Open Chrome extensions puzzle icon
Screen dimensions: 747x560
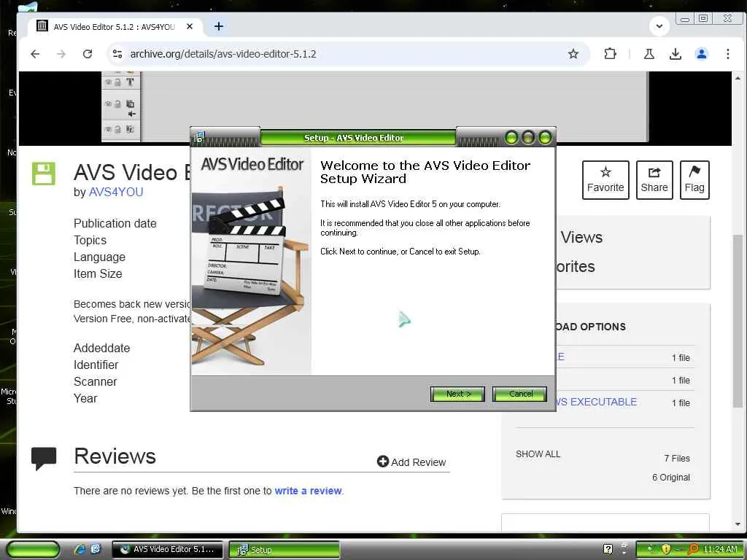[x=610, y=54]
